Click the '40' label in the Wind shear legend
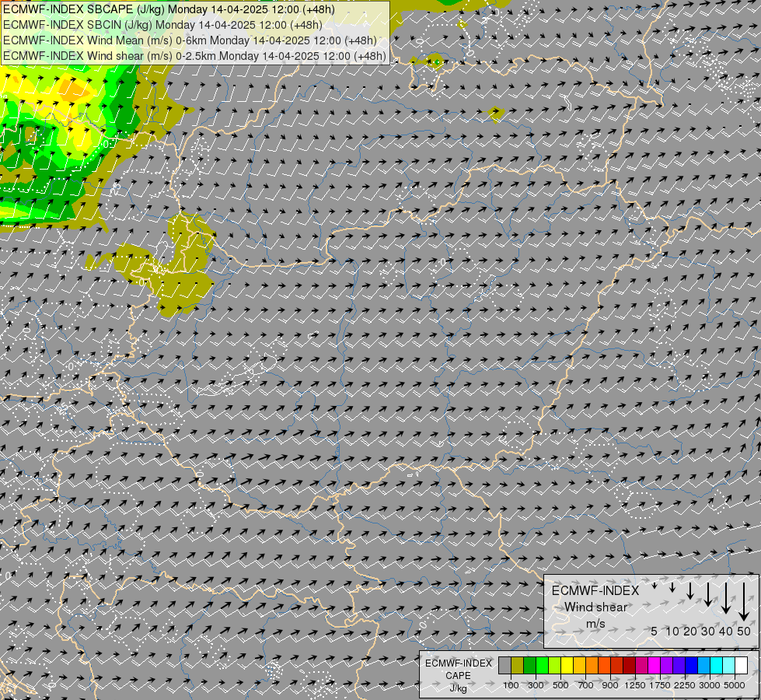The image size is (761, 700). coord(725,631)
